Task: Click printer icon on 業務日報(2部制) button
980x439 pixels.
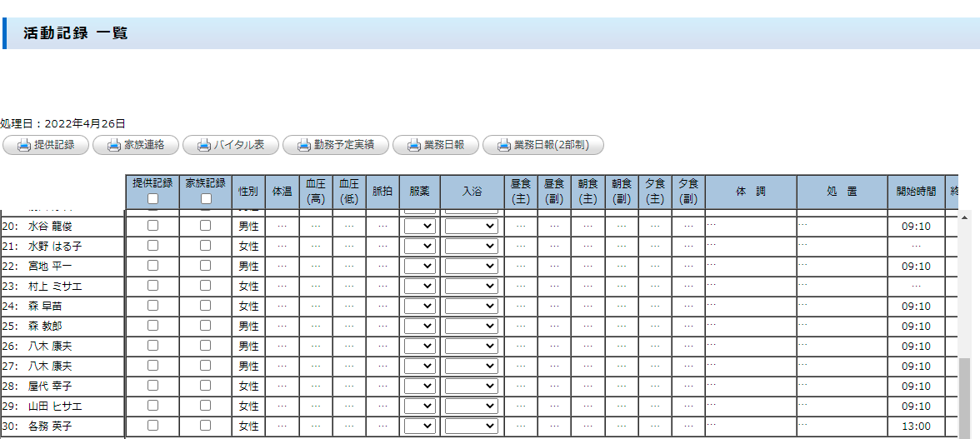Action: click(504, 145)
